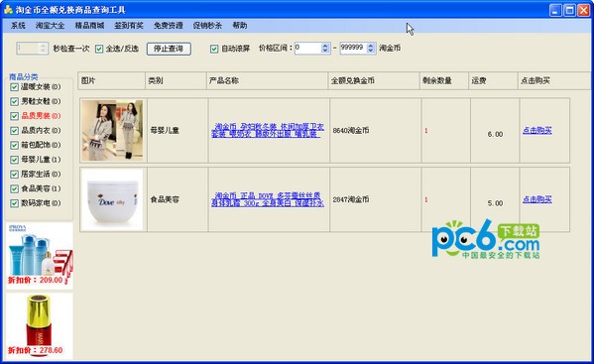
Task: Open the 淘宝大全 menu
Action: point(50,26)
